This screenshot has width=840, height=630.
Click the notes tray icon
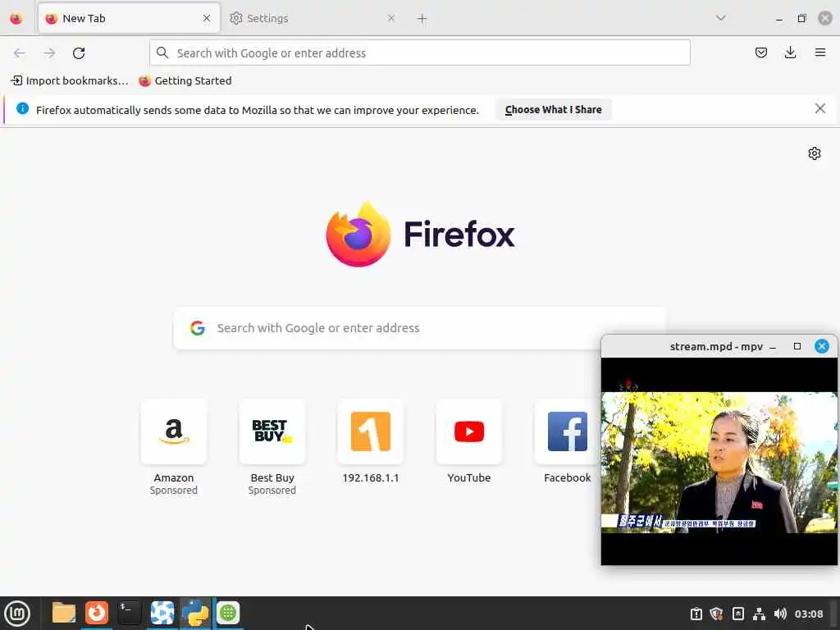click(x=737, y=614)
